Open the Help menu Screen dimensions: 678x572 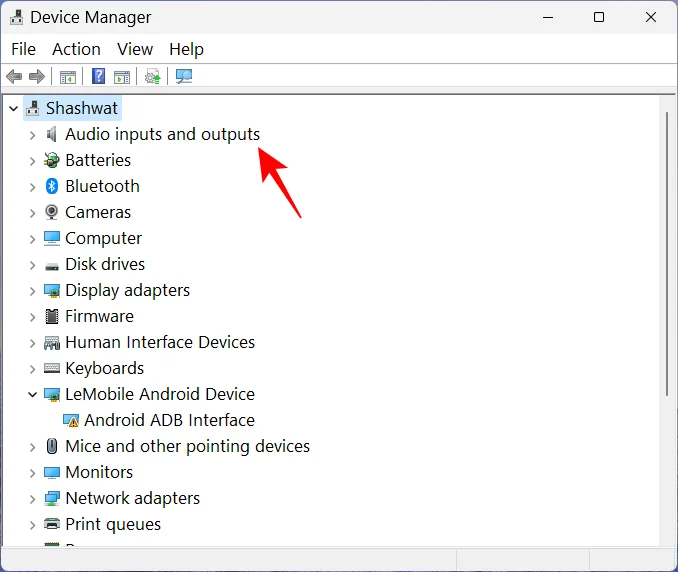coord(186,49)
